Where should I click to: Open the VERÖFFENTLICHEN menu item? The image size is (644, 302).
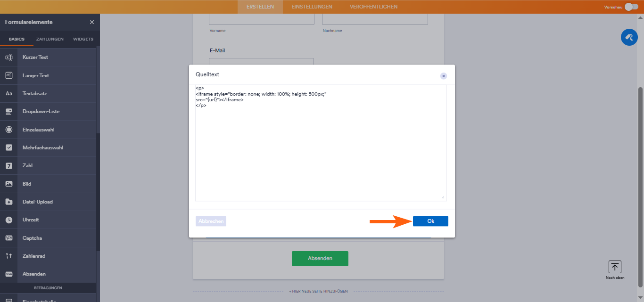pyautogui.click(x=373, y=7)
